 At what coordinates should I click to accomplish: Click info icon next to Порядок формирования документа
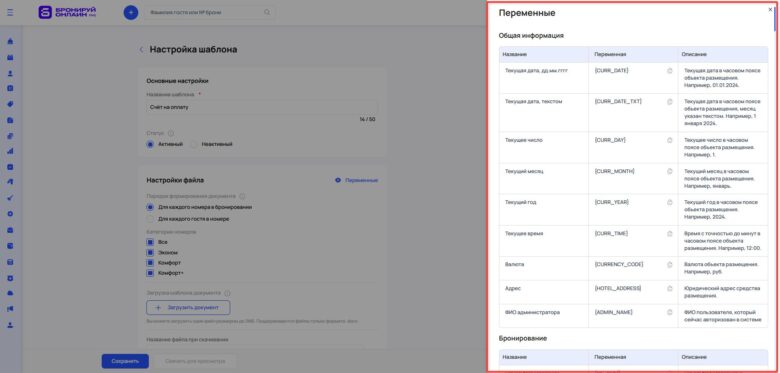pos(242,196)
